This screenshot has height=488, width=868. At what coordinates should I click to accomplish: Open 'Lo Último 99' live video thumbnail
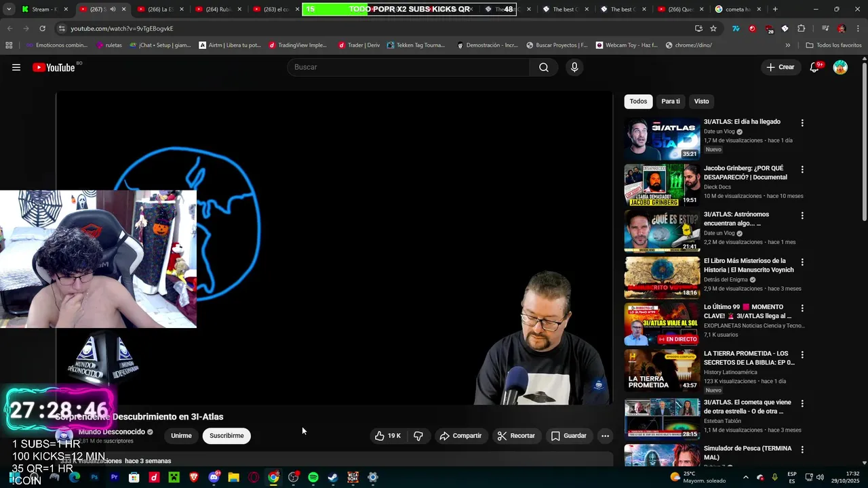tap(662, 324)
